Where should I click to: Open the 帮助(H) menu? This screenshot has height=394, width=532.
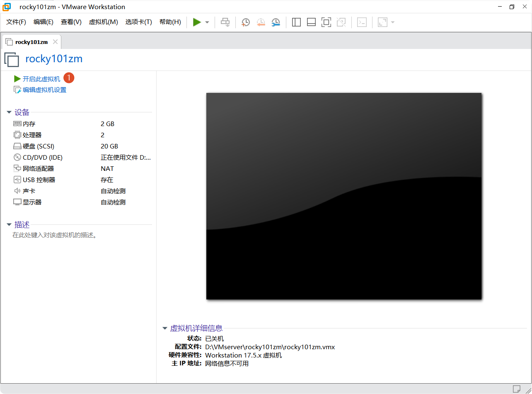click(170, 22)
